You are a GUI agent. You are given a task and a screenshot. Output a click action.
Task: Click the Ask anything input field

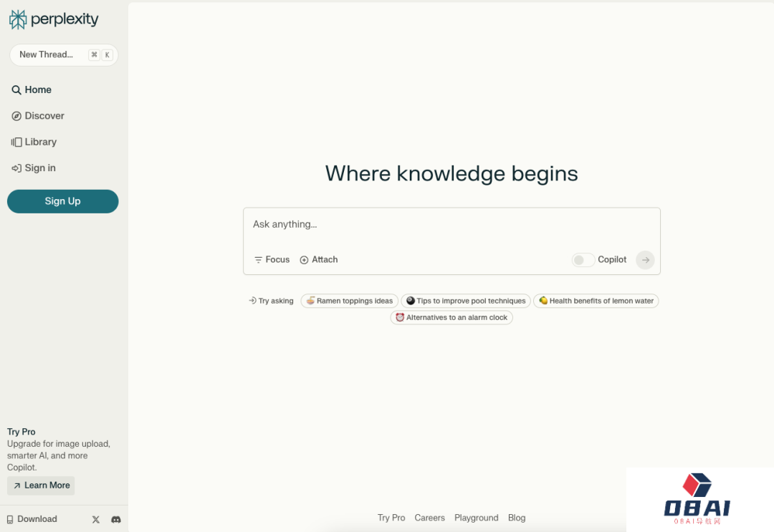[x=451, y=224]
